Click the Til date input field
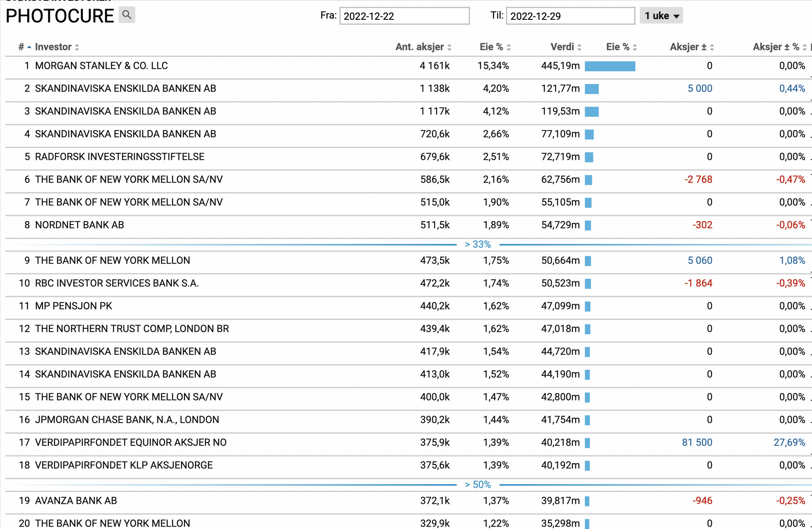812x529 pixels. [570, 16]
